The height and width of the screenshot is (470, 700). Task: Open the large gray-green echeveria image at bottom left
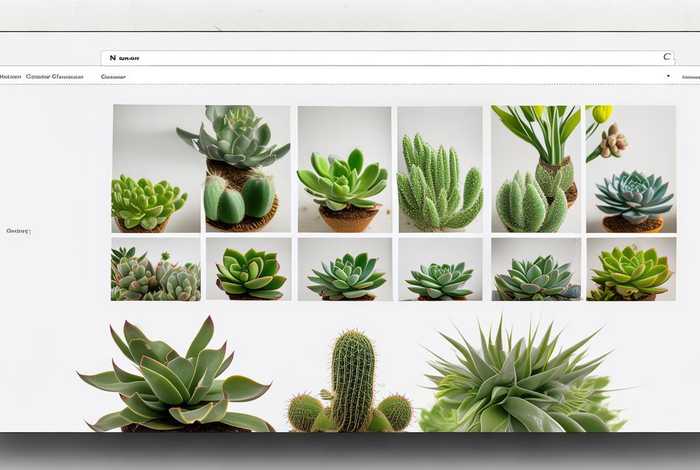tap(180, 376)
